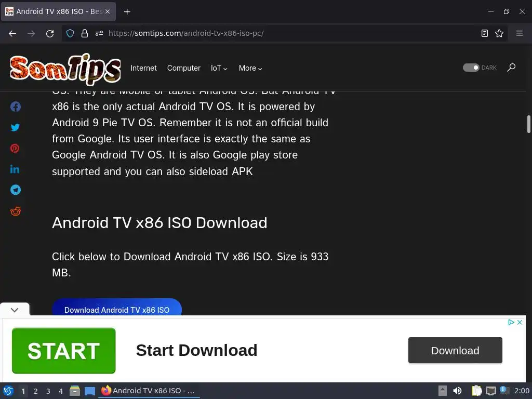The width and height of the screenshot is (532, 399).
Task: Toggle reader view
Action: point(485,33)
